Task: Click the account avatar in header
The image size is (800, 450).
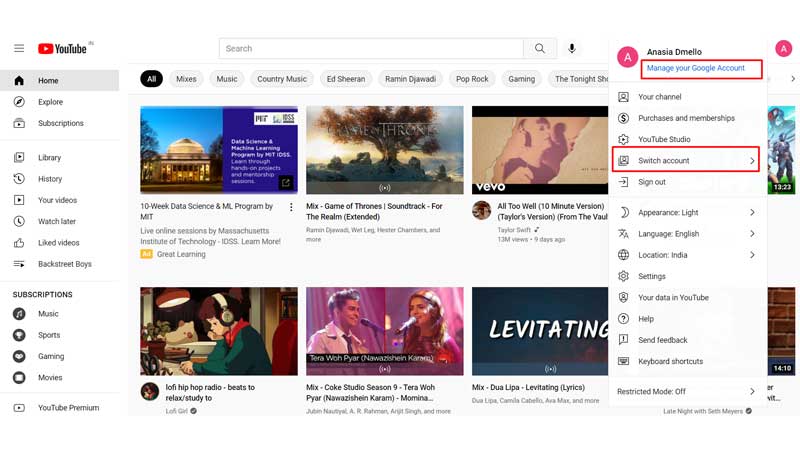Action: pos(784,48)
